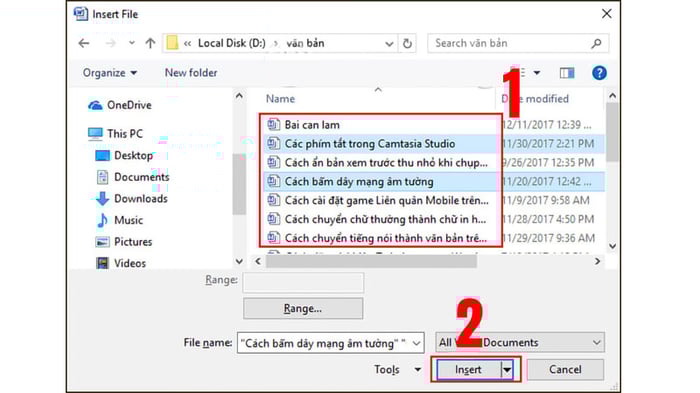
Task: Expand the File name dropdown arrow
Action: (x=417, y=343)
